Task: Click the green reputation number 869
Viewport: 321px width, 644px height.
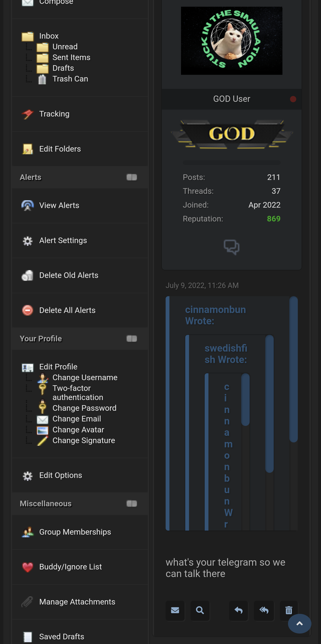Action: (274, 219)
